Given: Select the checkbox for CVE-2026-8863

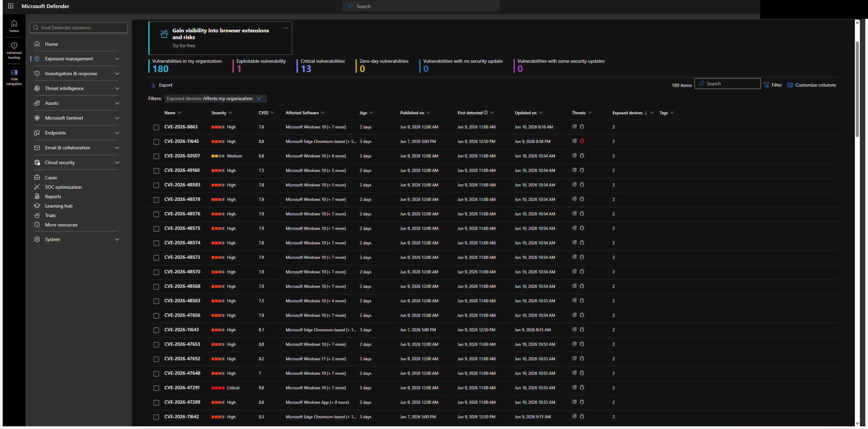Looking at the screenshot, I should tap(156, 127).
